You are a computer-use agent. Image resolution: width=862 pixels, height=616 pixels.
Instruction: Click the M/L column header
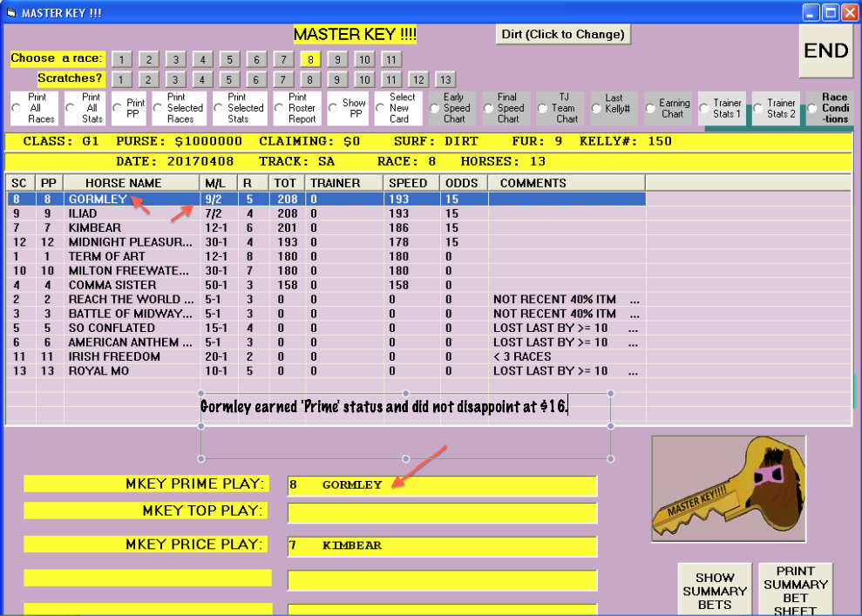[x=218, y=183]
